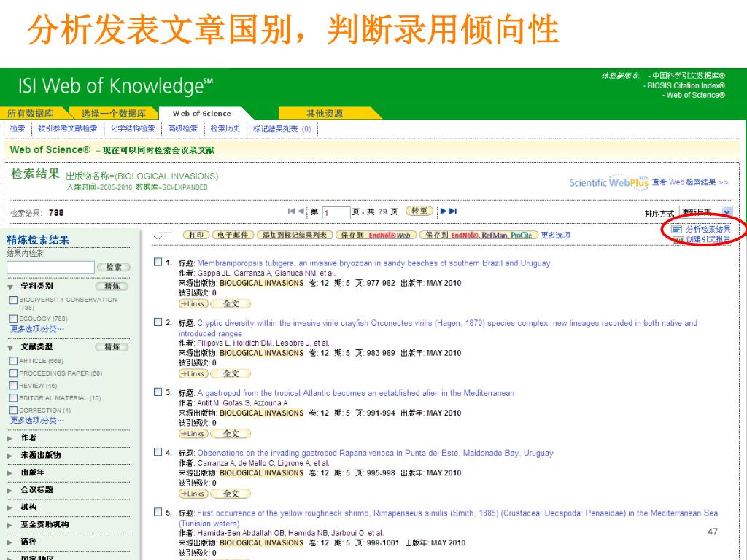The height and width of the screenshot is (560, 747).
Task: Click 更多选项/分类 under 学科类别
Action: 37,329
